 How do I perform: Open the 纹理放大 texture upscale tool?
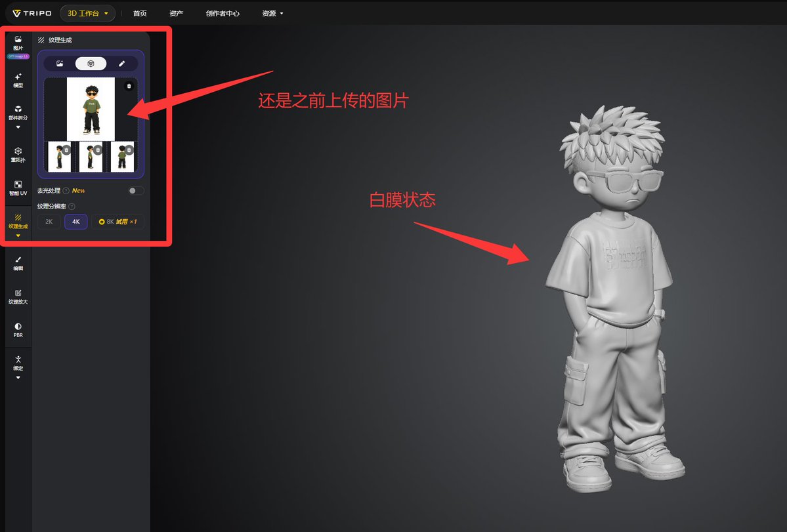point(18,297)
